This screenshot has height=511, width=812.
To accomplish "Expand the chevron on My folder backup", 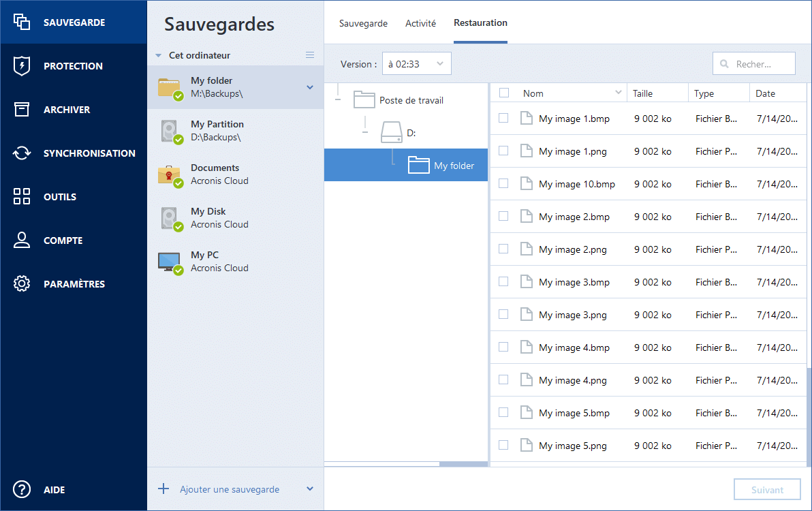I will pyautogui.click(x=310, y=87).
